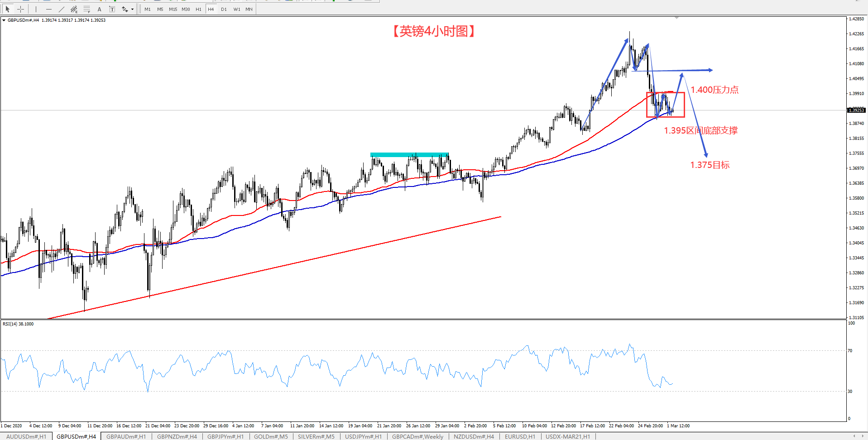The image size is (868, 440).
Task: Open the EURUSD,H1 chart tab
Action: 520,436
